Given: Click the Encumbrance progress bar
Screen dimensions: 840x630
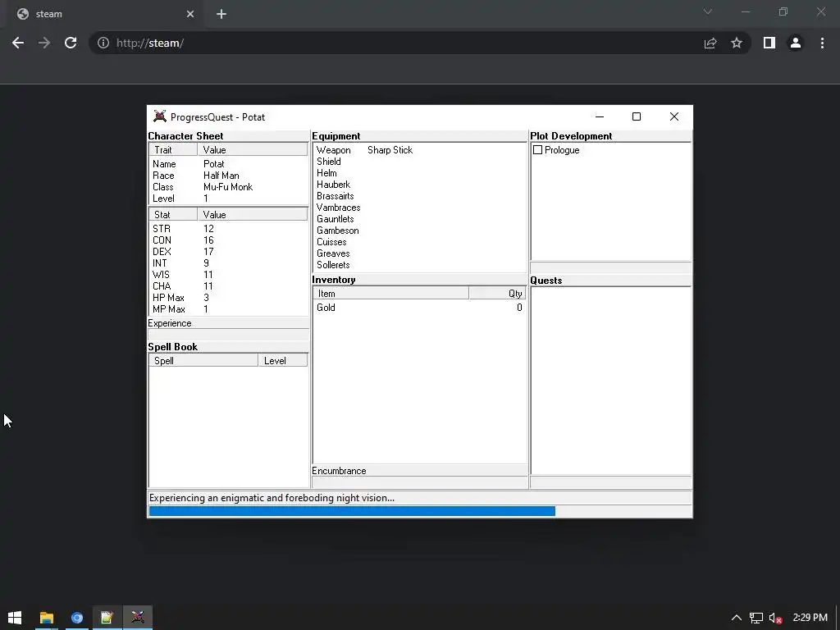Looking at the screenshot, I should click(419, 482).
